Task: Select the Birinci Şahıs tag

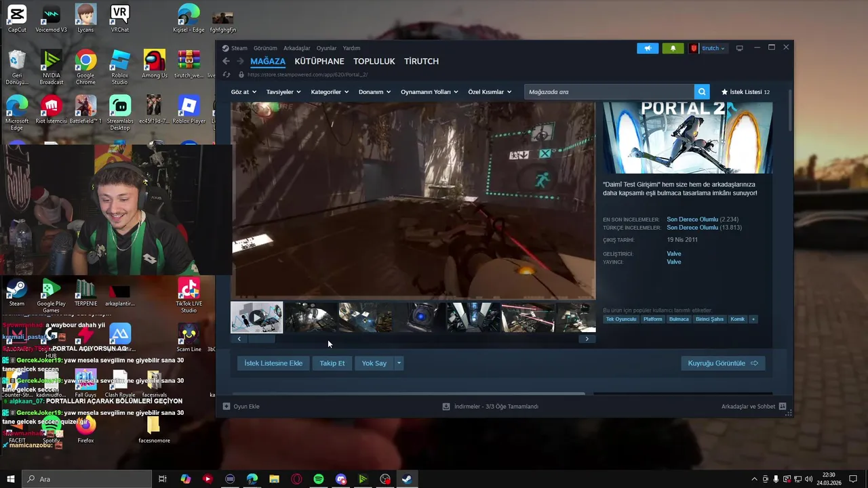Action: tap(709, 319)
